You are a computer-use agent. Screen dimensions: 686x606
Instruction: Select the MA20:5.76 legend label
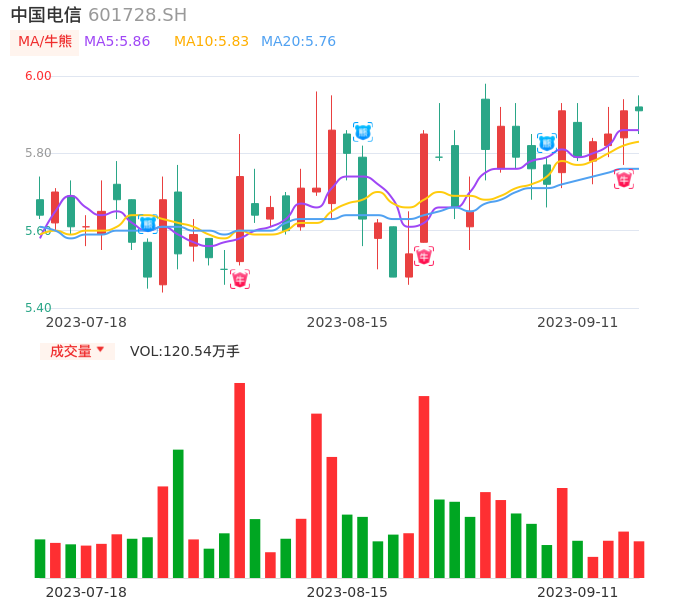click(x=298, y=42)
